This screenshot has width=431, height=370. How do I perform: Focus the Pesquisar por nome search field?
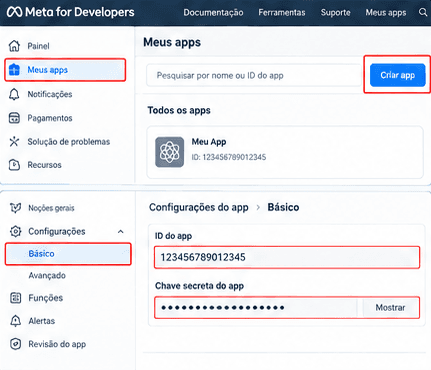click(x=254, y=76)
